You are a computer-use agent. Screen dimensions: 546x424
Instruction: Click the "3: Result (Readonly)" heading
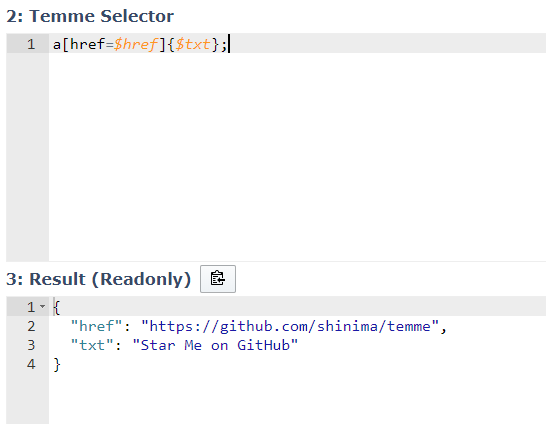[99, 279]
